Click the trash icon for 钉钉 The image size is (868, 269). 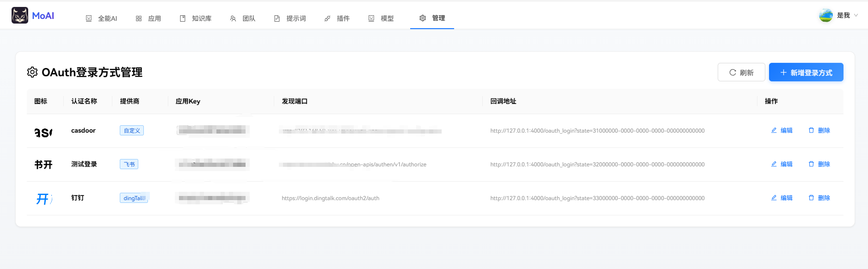click(811, 198)
